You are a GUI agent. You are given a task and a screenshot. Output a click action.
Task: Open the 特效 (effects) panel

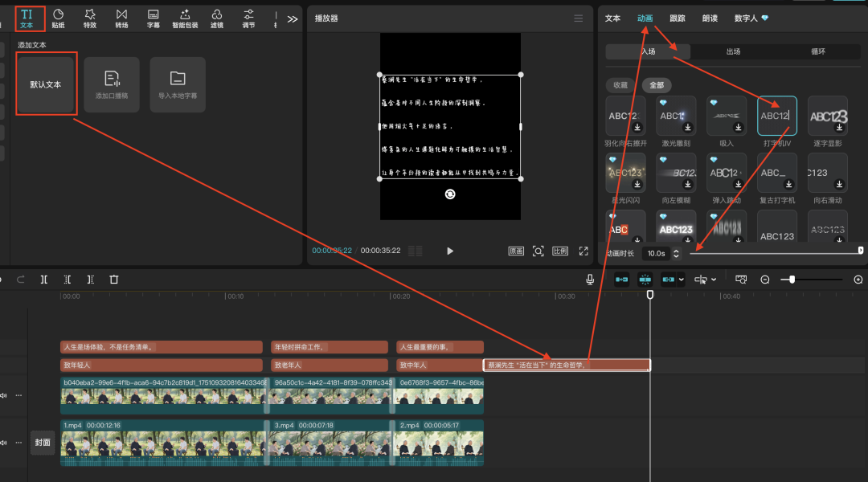[x=89, y=18]
